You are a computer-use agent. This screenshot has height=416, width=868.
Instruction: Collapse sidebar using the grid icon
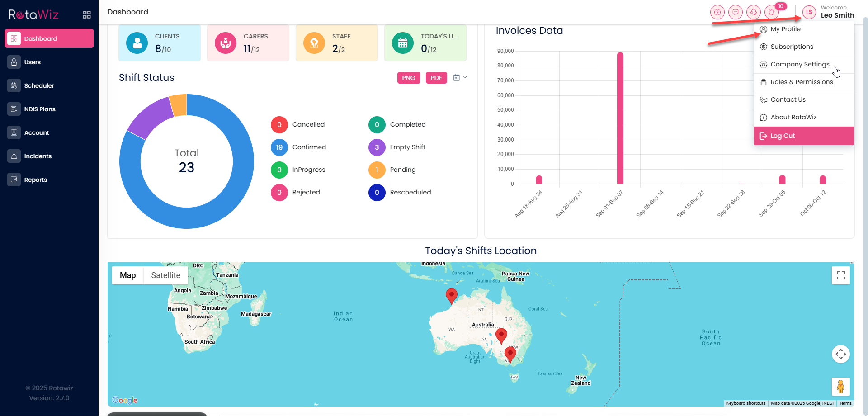coord(87,14)
